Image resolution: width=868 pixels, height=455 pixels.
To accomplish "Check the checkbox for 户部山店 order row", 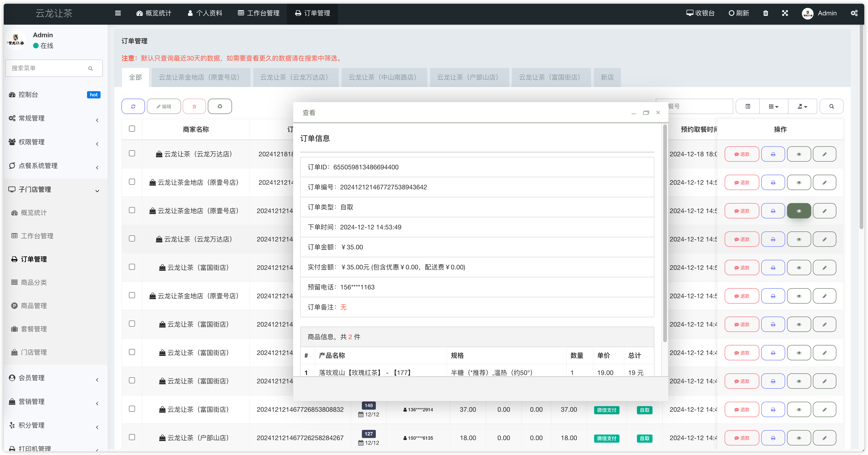I will [132, 437].
